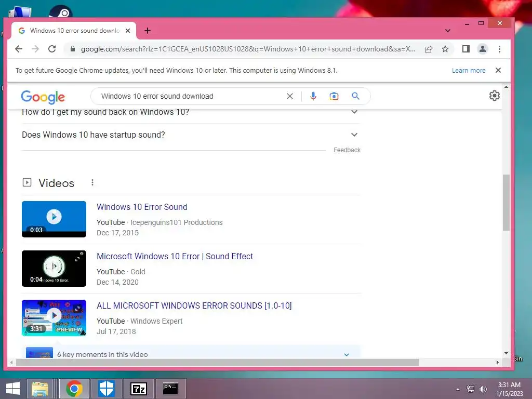Close the Windows 10 error sound tab
The width and height of the screenshot is (532, 399).
coord(128,31)
